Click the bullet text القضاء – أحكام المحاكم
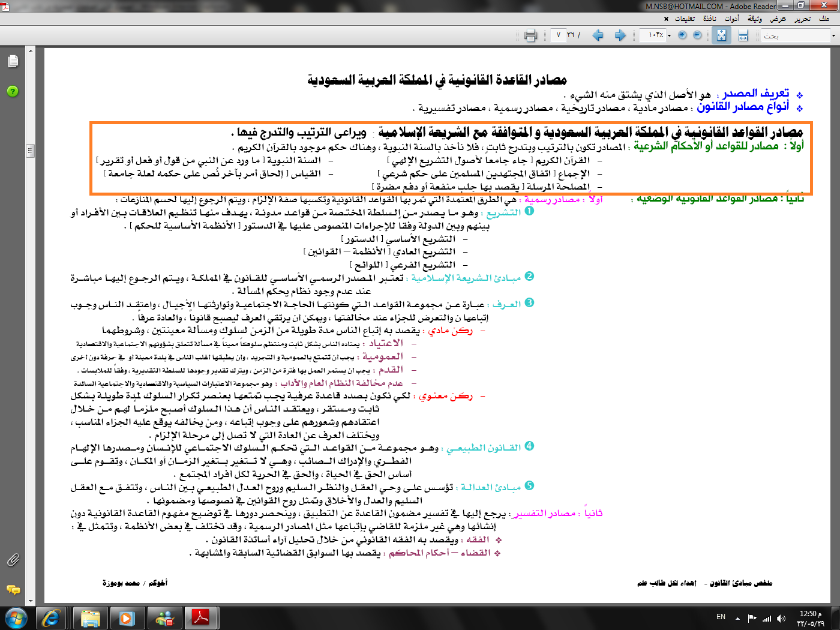840x630 pixels. [440, 553]
